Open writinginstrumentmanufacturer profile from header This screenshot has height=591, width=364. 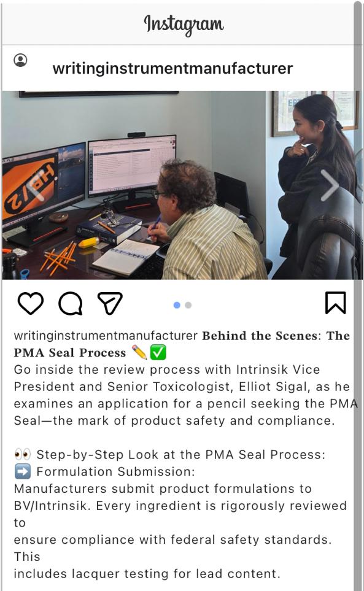[x=172, y=68]
